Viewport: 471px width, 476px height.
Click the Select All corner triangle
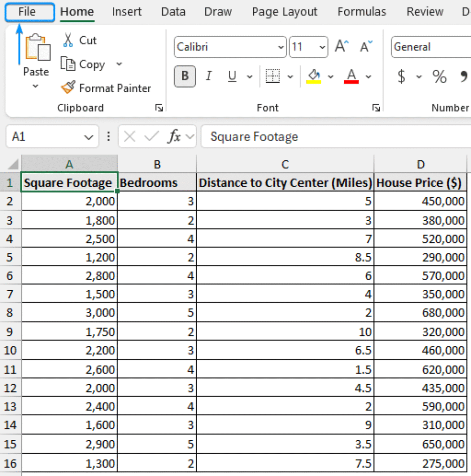pos(13,164)
